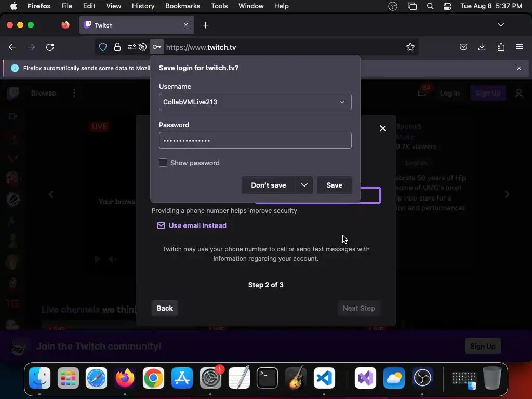
Task: Open Spotlight search in menu bar
Action: click(x=430, y=6)
